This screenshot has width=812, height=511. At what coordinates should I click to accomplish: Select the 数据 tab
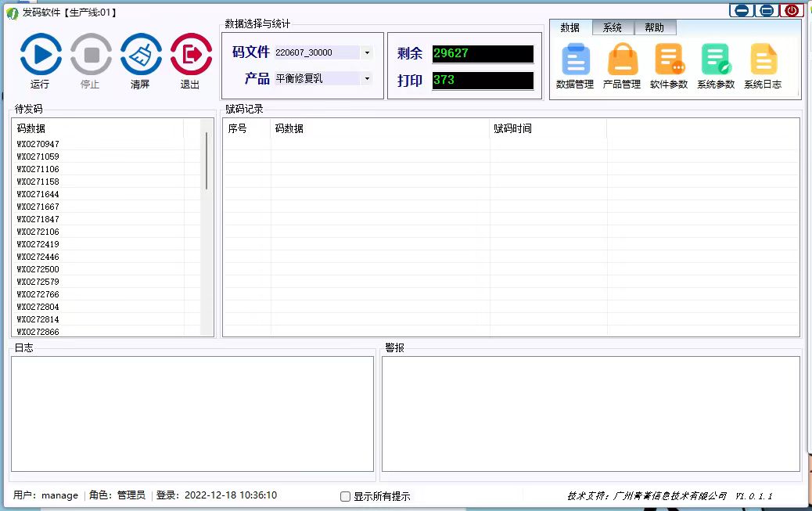[570, 28]
